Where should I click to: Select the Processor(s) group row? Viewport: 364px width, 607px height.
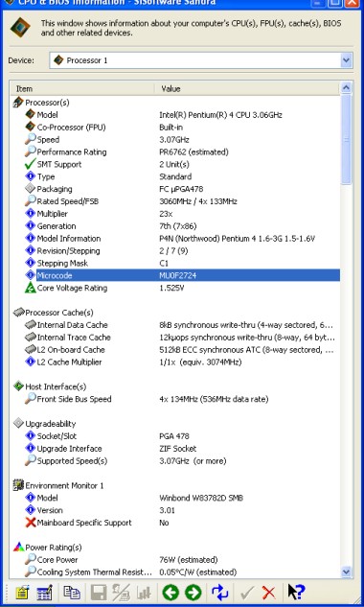pyautogui.click(x=175, y=103)
